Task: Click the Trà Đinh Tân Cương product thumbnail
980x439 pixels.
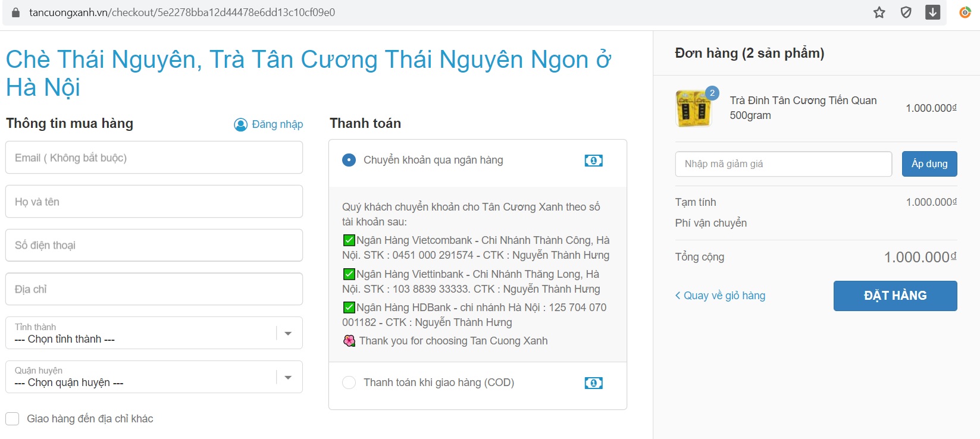Action: click(x=694, y=108)
